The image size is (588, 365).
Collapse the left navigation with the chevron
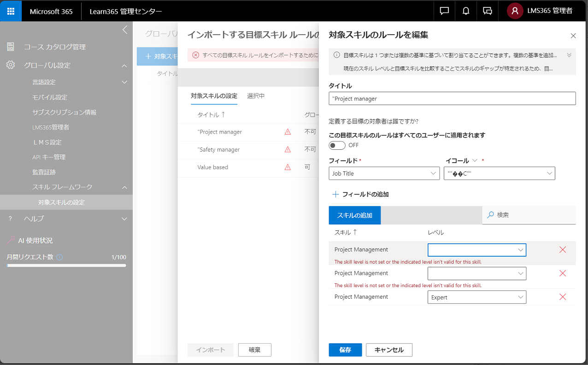[124, 30]
